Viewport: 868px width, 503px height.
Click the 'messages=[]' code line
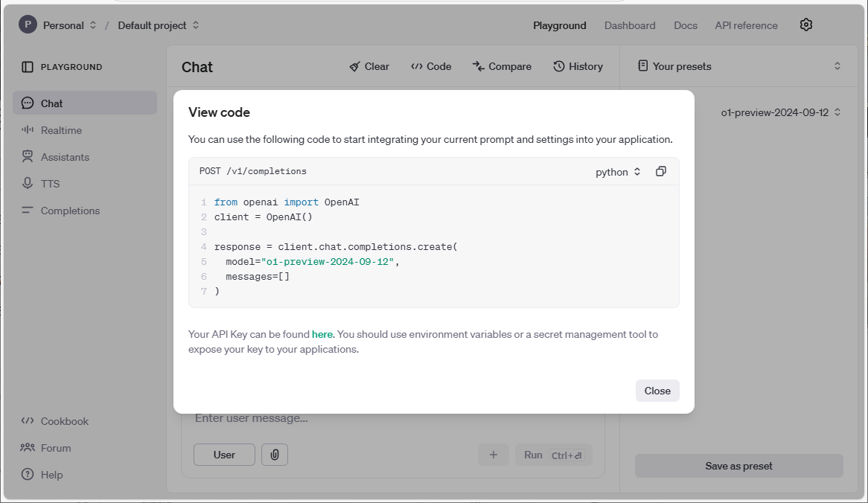pos(258,277)
